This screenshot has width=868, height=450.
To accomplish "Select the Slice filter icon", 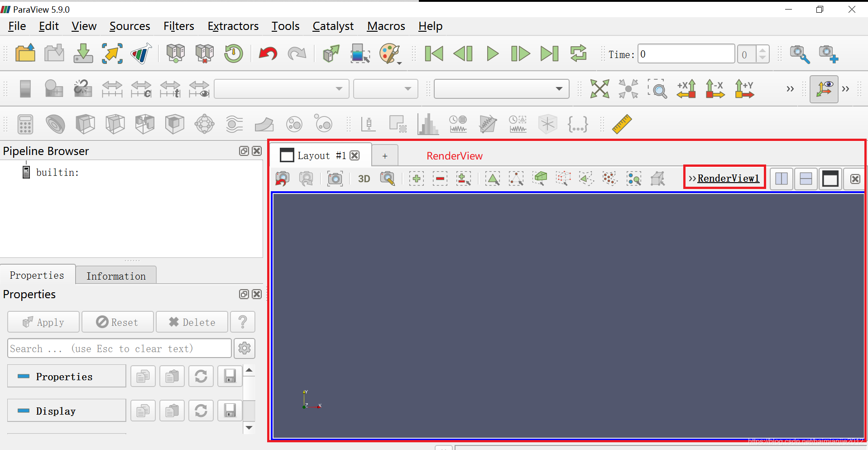I will pos(115,124).
